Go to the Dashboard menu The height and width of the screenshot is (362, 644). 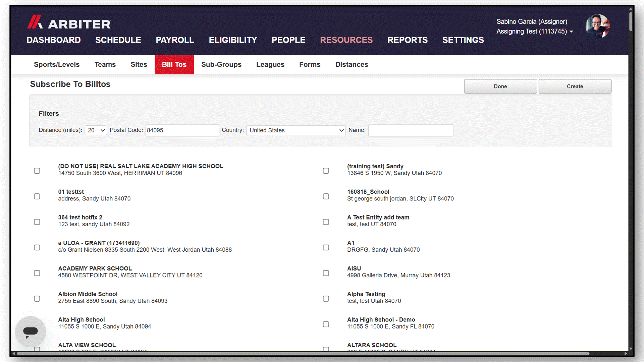tap(54, 40)
